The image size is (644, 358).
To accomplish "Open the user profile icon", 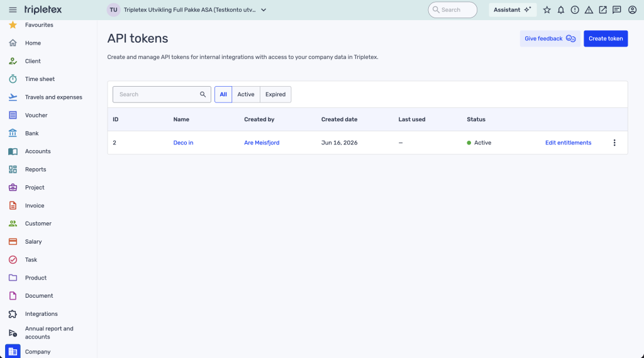I will click(x=632, y=10).
